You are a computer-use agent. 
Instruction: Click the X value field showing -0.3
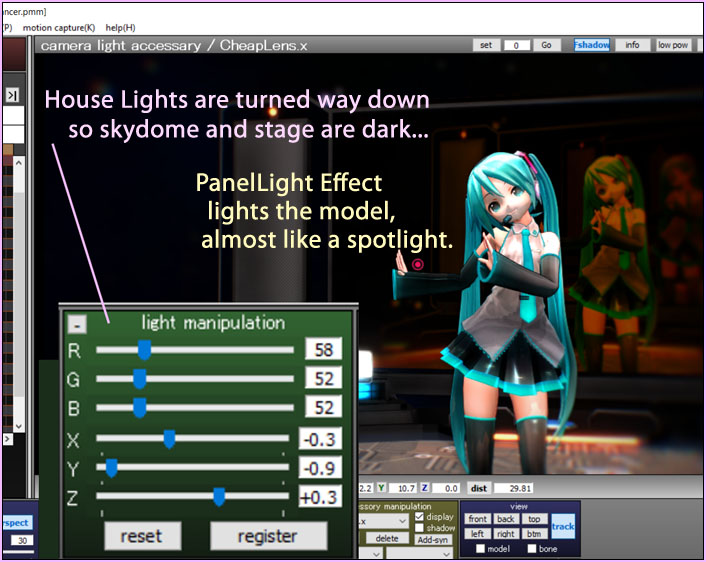pyautogui.click(x=320, y=439)
